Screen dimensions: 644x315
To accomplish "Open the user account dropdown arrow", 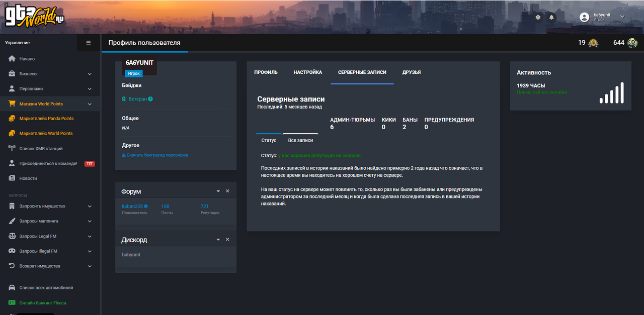I will 622,17.
